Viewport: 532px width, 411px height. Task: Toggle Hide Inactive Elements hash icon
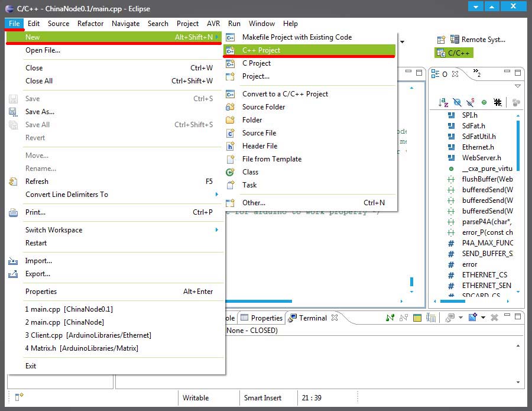(498, 102)
